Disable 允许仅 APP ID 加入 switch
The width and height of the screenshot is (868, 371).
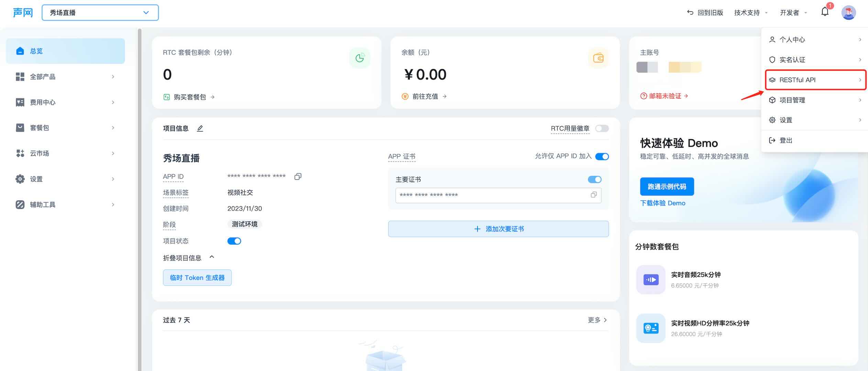602,157
